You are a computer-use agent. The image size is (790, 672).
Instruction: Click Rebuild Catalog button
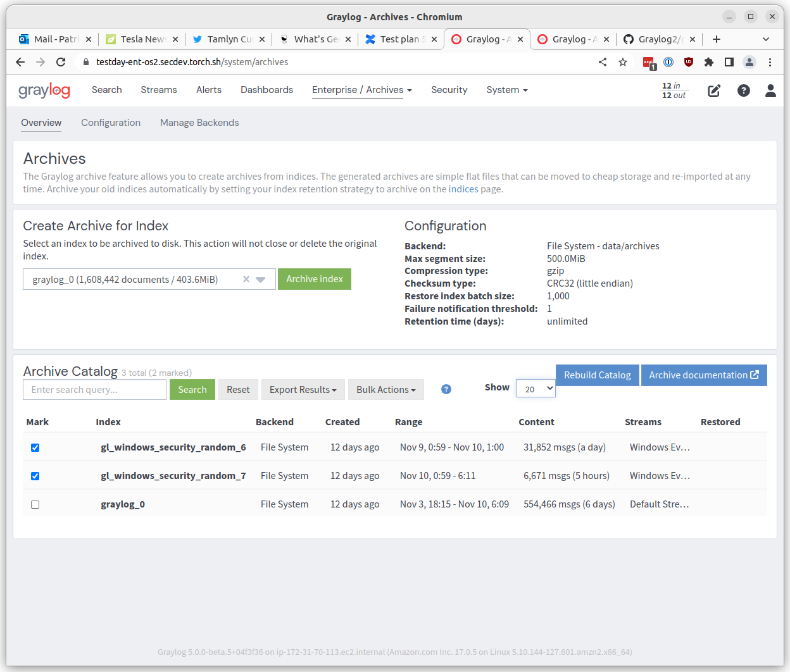tap(598, 375)
